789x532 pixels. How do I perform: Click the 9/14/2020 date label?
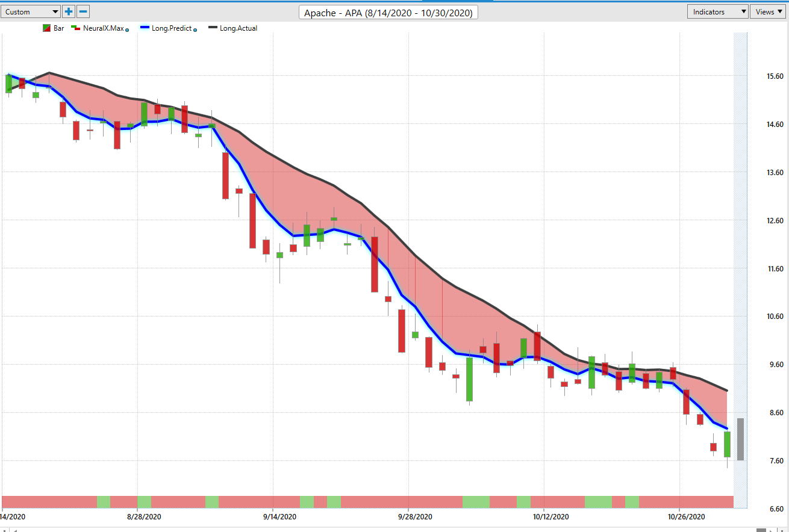[x=279, y=517]
